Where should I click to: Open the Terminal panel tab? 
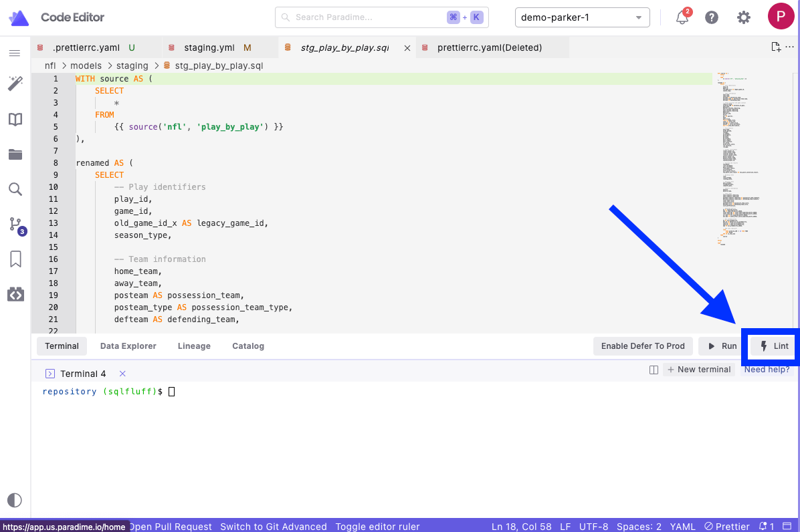pos(62,346)
